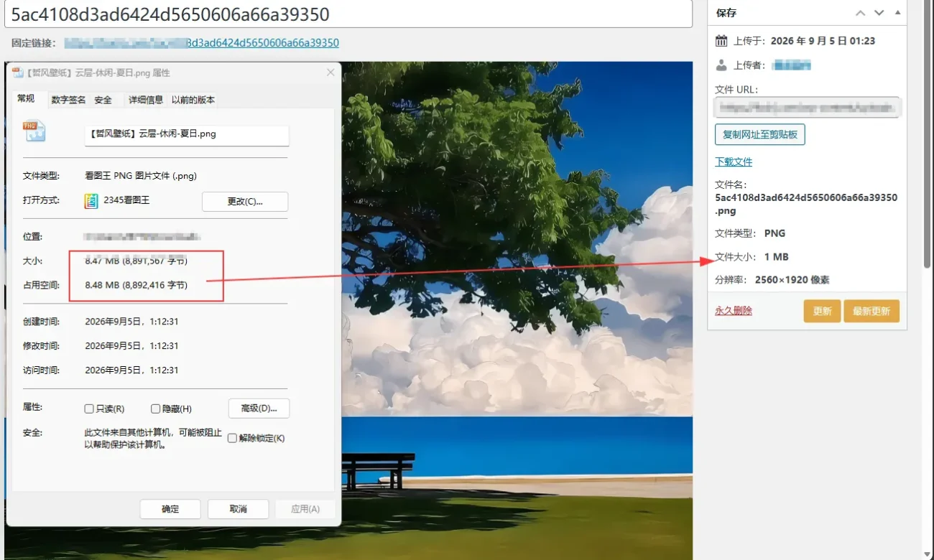Viewport: 934px width, 560px height.
Task: Click the 更新 button
Action: (x=822, y=311)
